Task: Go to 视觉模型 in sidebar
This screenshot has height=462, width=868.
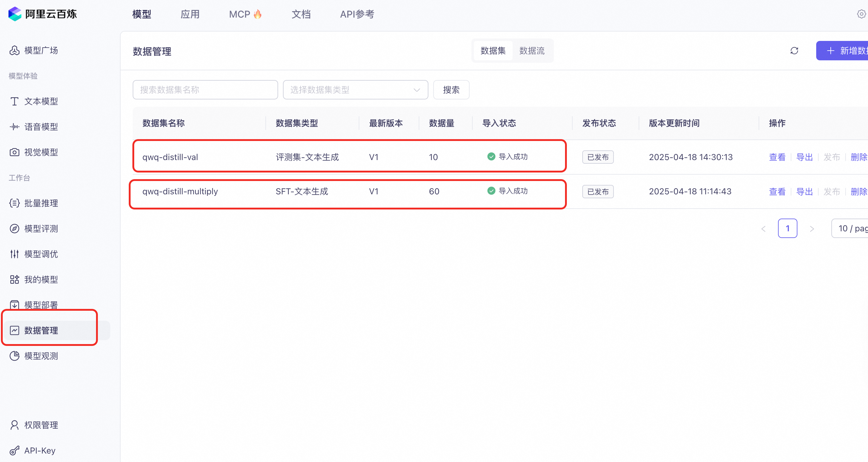Action: pos(41,152)
